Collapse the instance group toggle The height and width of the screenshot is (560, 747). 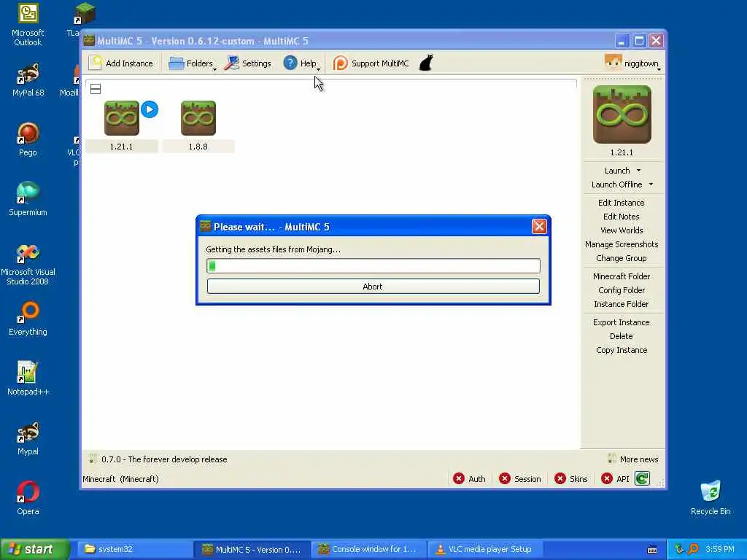(x=96, y=88)
